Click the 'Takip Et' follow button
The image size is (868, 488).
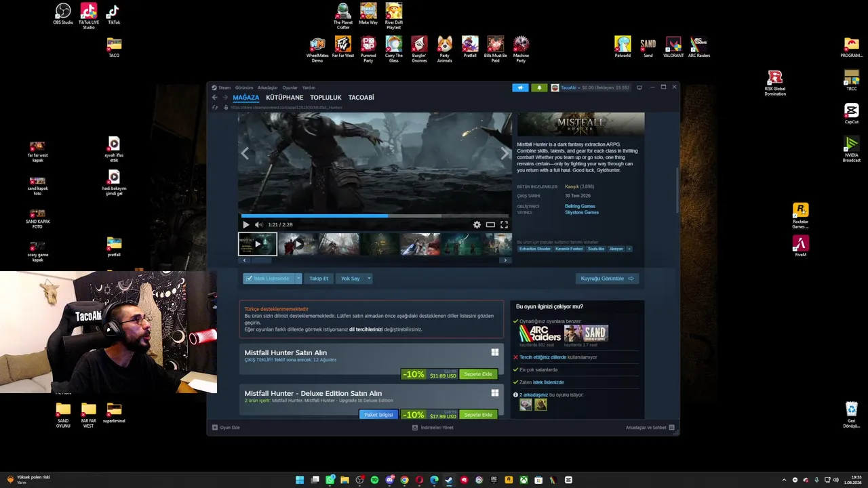pyautogui.click(x=319, y=279)
